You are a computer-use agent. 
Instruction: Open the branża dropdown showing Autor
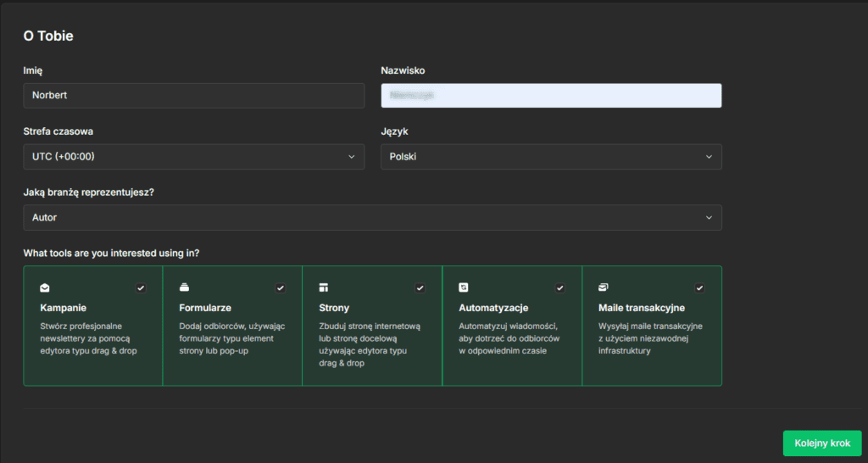pos(372,218)
